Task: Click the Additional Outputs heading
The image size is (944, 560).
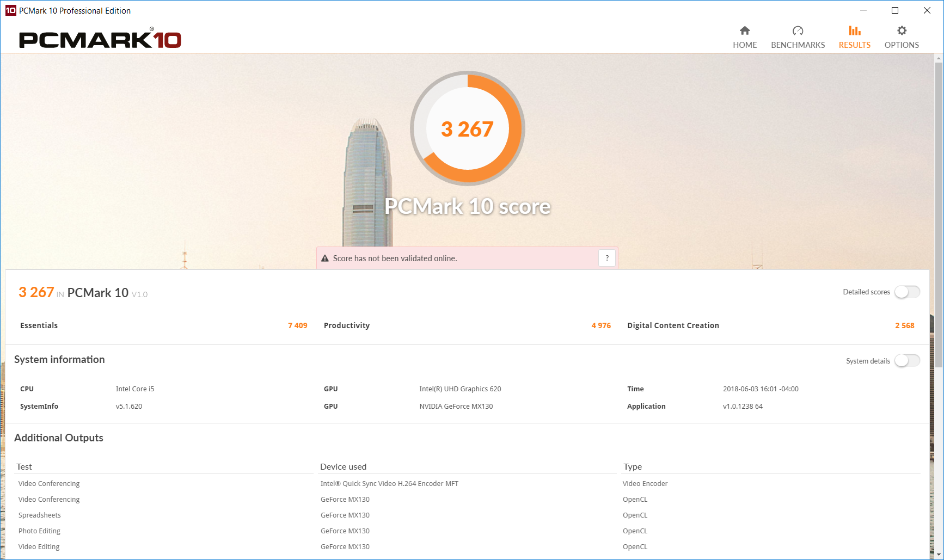Action: [x=59, y=438]
